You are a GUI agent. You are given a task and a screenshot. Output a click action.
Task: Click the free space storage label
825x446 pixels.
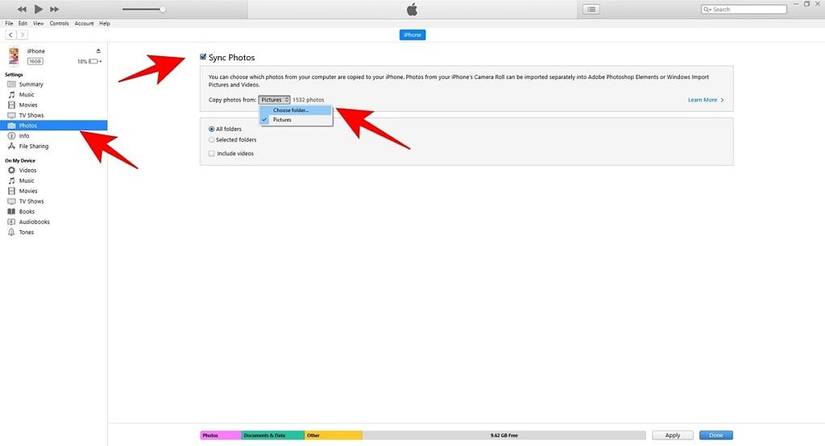tap(504, 435)
